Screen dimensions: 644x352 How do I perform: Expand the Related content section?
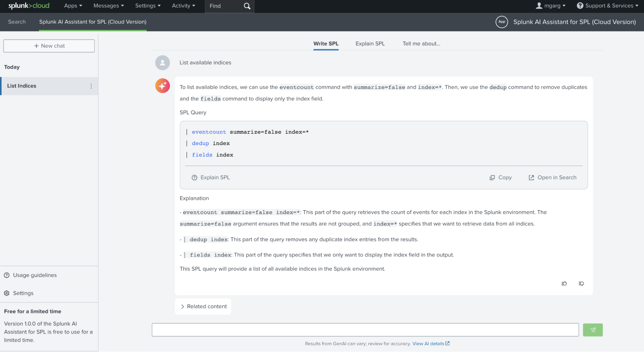203,306
